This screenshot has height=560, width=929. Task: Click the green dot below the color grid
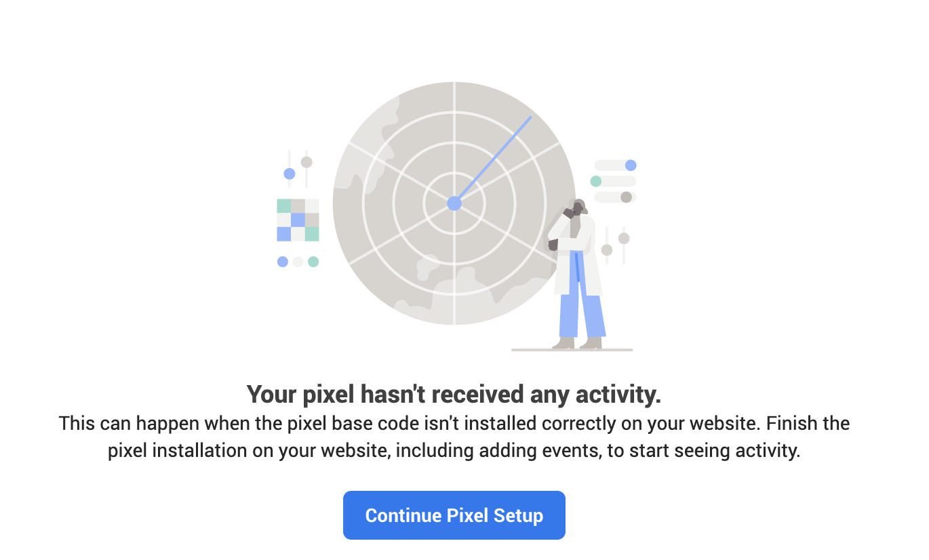pos(313,262)
